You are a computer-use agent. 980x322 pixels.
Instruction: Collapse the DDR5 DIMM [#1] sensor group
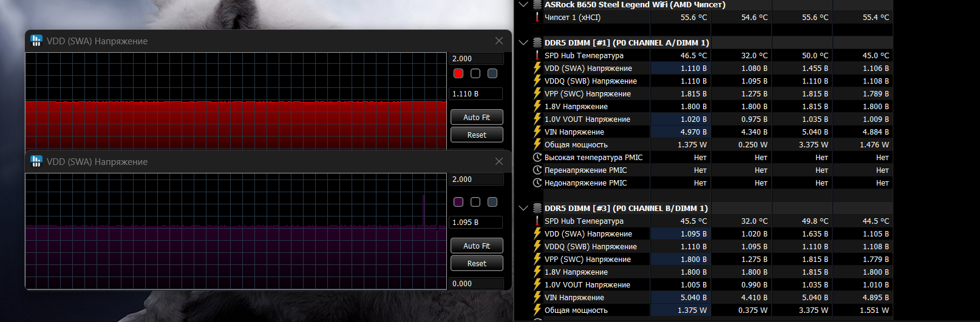pyautogui.click(x=523, y=42)
